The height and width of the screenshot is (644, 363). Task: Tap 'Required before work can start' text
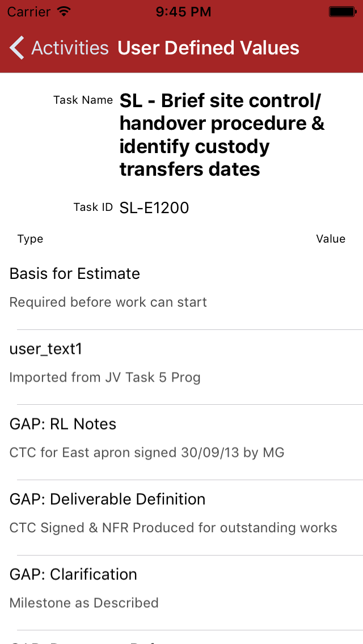pos(108,302)
